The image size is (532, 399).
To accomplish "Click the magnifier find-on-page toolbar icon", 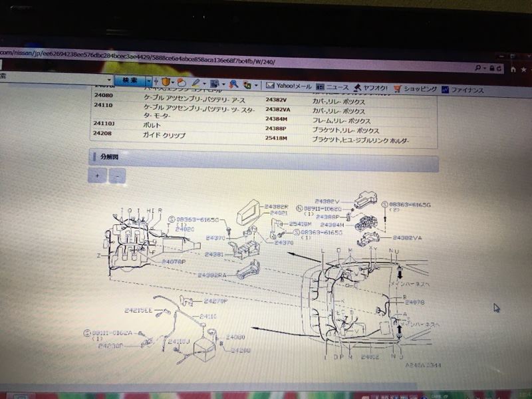I will [x=233, y=84].
